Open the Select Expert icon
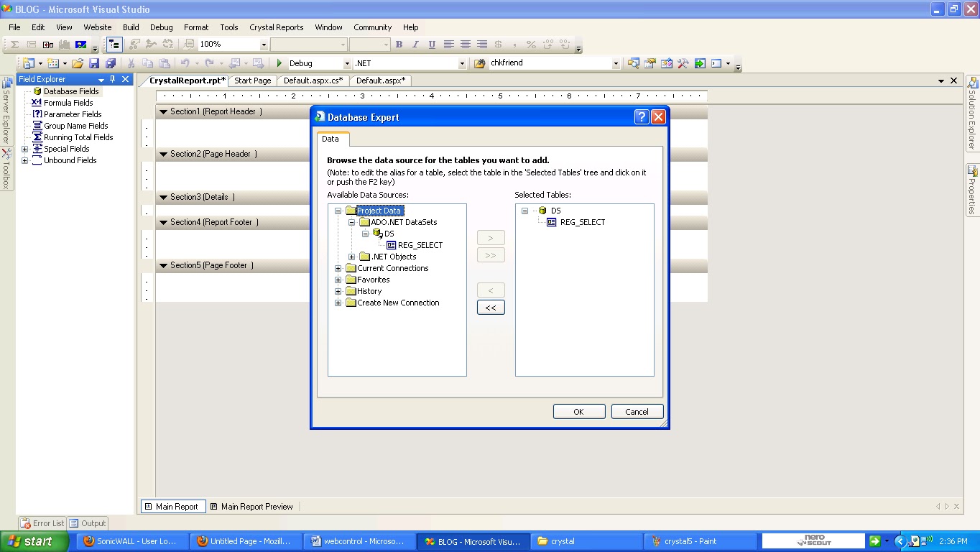Image resolution: width=980 pixels, height=552 pixels. [x=134, y=45]
